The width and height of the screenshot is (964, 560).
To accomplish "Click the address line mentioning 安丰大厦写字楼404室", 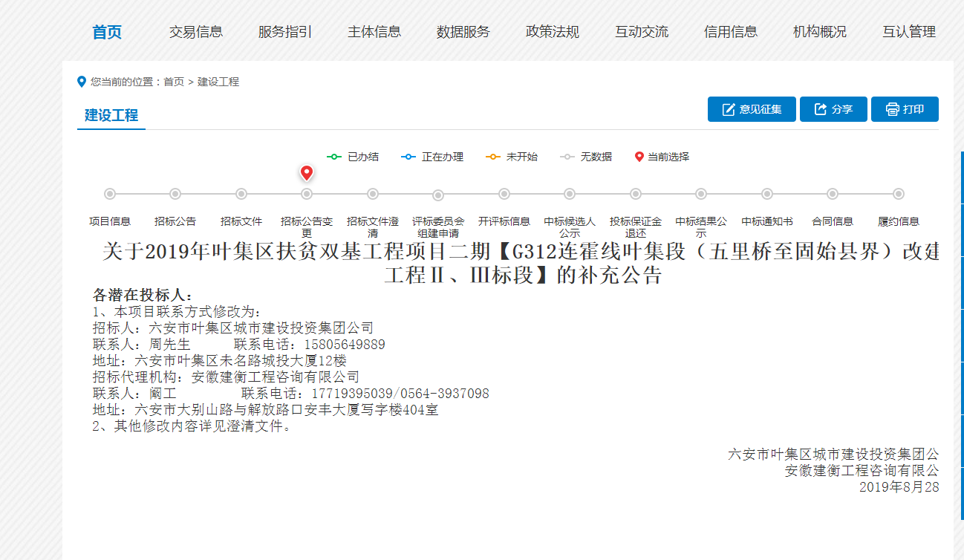I will tap(266, 410).
